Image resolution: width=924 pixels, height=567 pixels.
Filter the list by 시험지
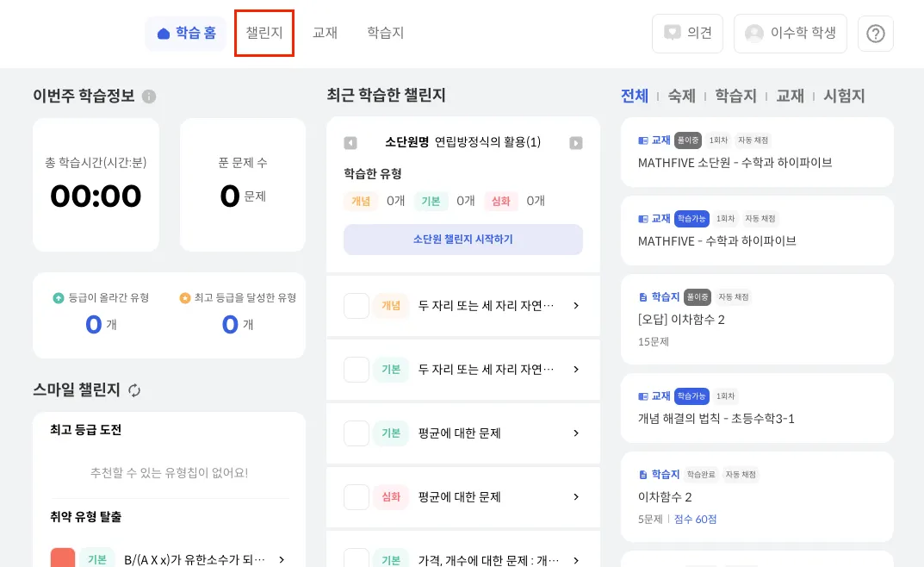click(x=844, y=97)
